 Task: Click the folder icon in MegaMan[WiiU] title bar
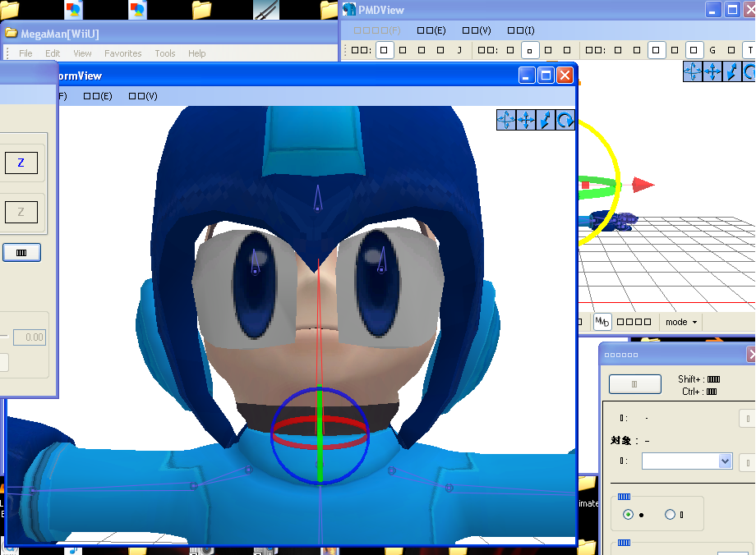point(11,33)
